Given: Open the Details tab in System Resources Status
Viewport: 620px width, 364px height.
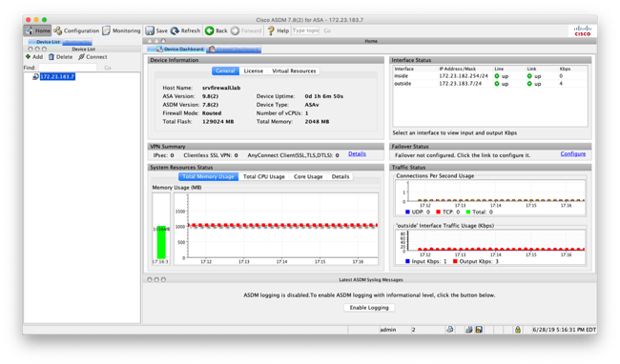Looking at the screenshot, I should point(341,176).
